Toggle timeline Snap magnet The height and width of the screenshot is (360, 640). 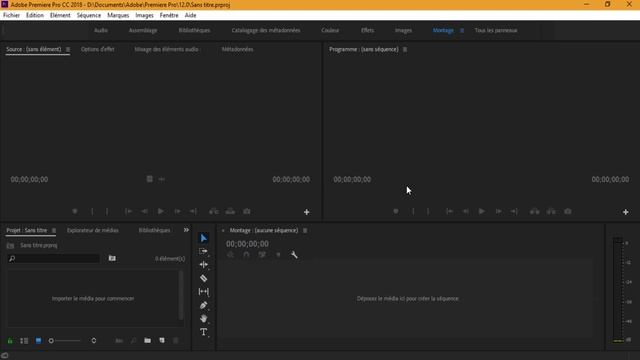[x=246, y=255]
